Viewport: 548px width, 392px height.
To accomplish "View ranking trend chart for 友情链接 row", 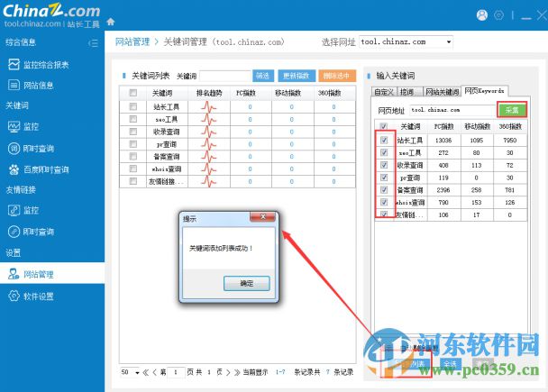I will [x=208, y=181].
